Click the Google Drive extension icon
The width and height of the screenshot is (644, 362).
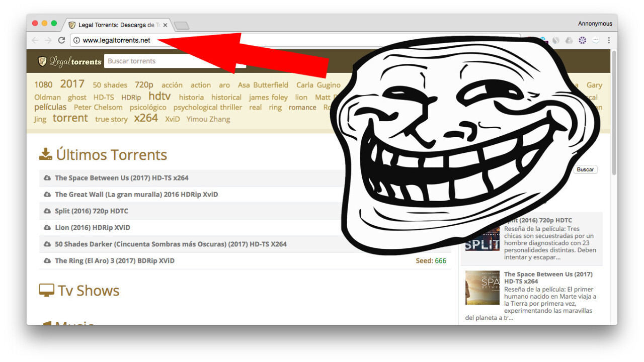click(569, 40)
